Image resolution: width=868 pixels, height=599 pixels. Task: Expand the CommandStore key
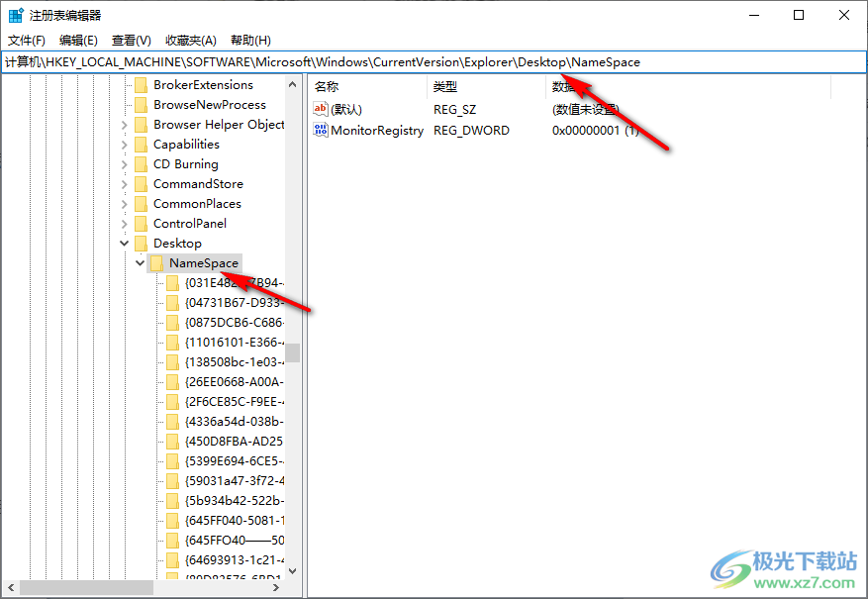[x=125, y=184]
